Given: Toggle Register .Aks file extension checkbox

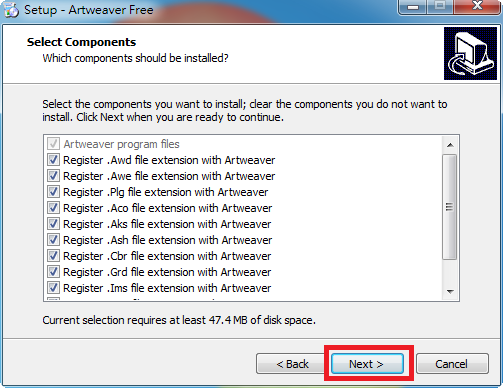Looking at the screenshot, I should (53, 224).
